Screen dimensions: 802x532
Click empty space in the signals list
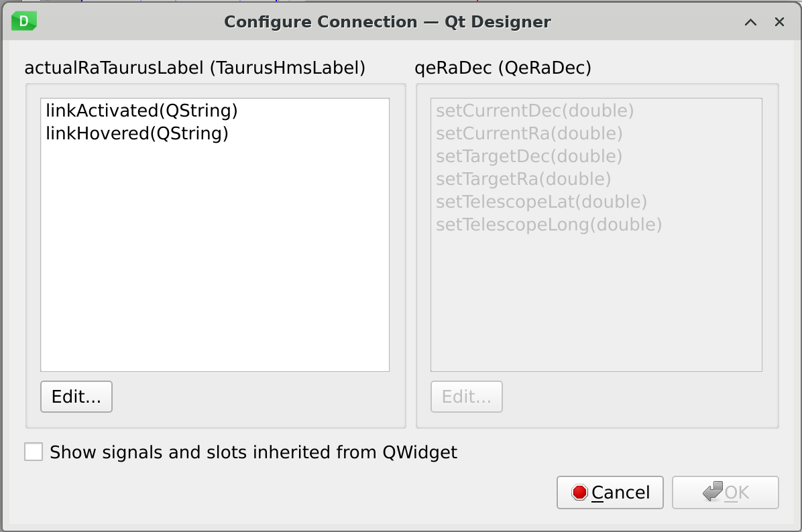point(215,268)
